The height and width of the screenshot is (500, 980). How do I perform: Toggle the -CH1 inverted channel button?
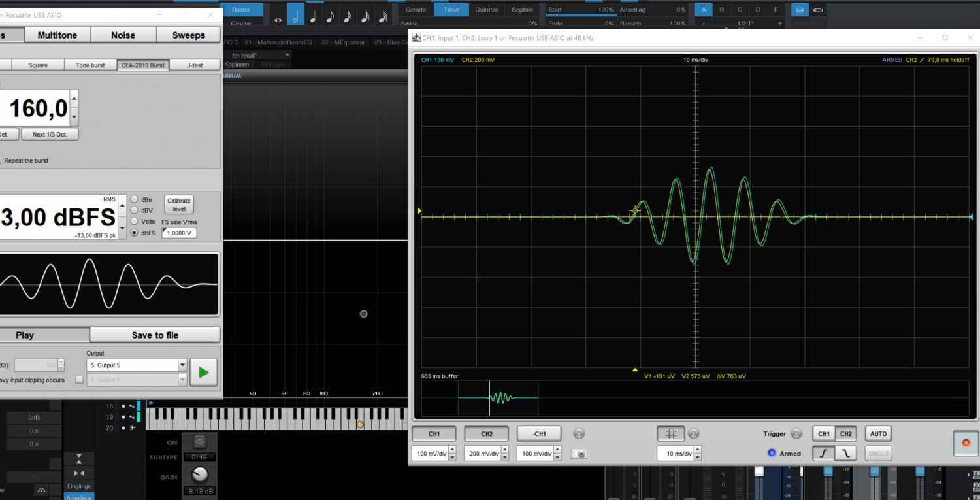pos(539,433)
